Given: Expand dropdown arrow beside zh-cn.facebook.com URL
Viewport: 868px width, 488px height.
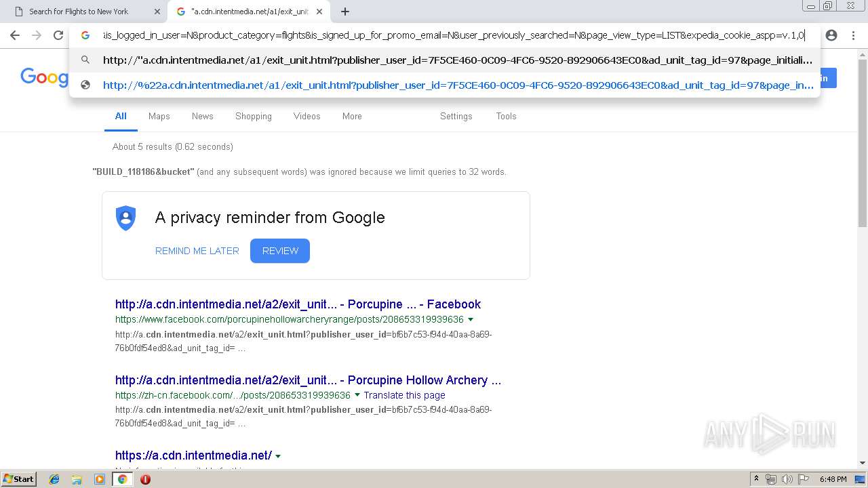Looking at the screenshot, I should click(357, 395).
